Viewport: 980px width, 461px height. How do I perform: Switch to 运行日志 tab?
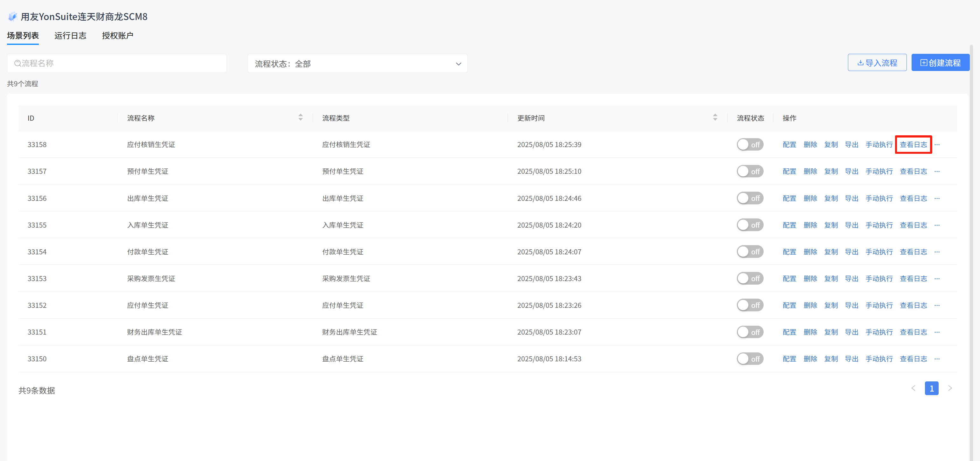70,36
